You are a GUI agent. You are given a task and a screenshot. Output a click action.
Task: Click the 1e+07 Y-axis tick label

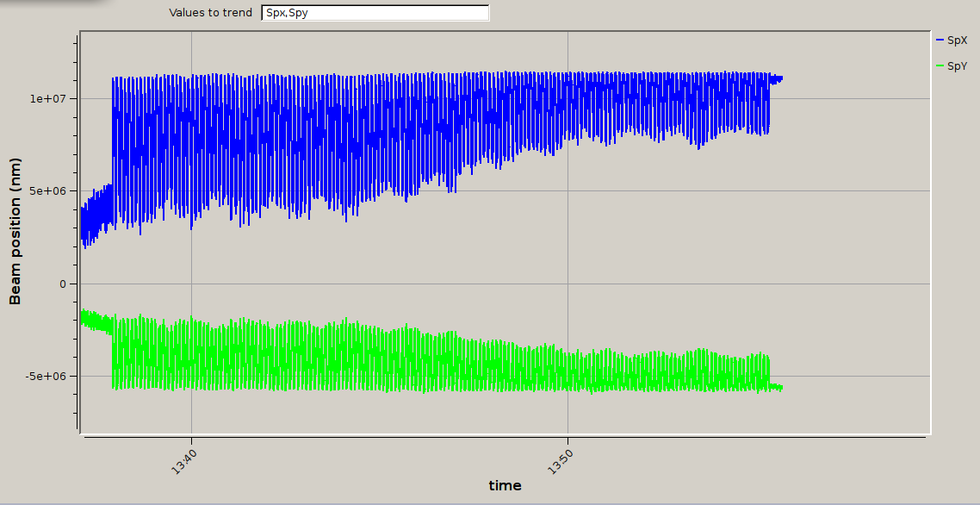pyautogui.click(x=54, y=98)
